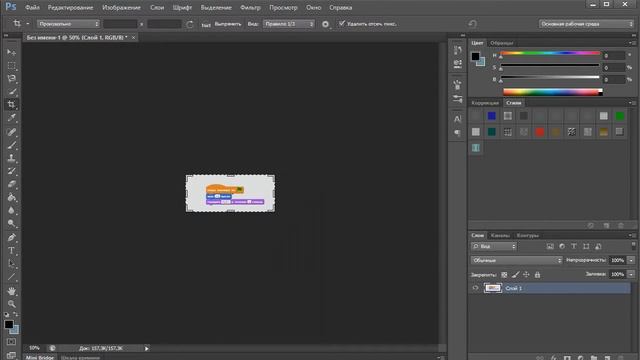Open overlay view dropdown (Правило 1/3)
640x360 pixels.
click(x=288, y=24)
